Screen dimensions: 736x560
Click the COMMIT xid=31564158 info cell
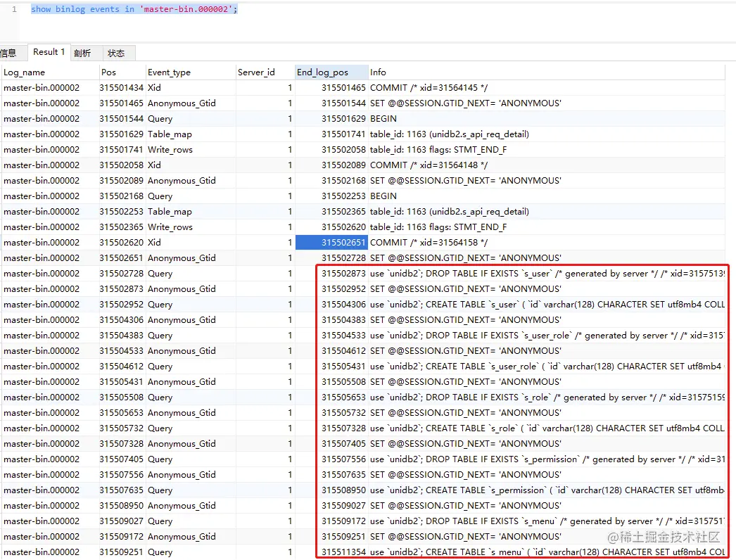(546, 243)
